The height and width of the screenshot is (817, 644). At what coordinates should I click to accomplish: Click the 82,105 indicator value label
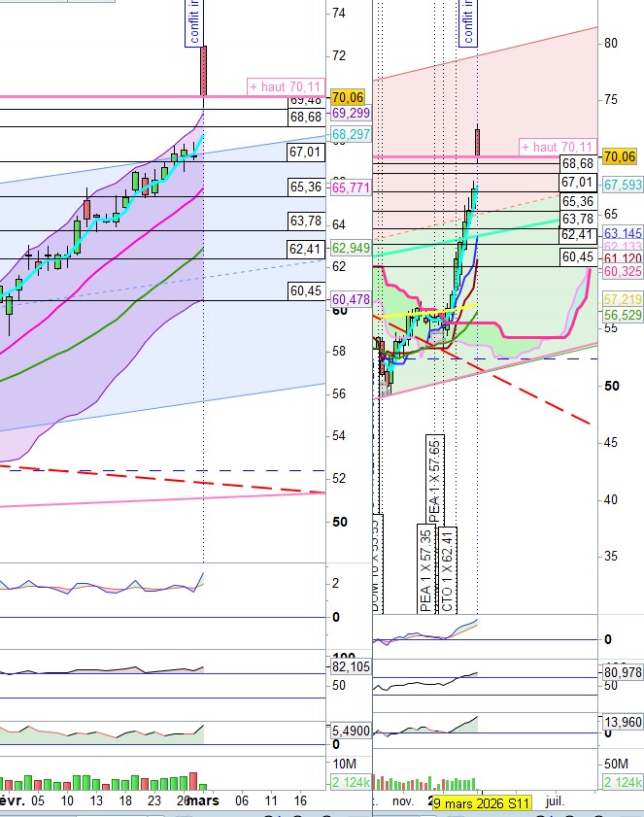tap(346, 666)
